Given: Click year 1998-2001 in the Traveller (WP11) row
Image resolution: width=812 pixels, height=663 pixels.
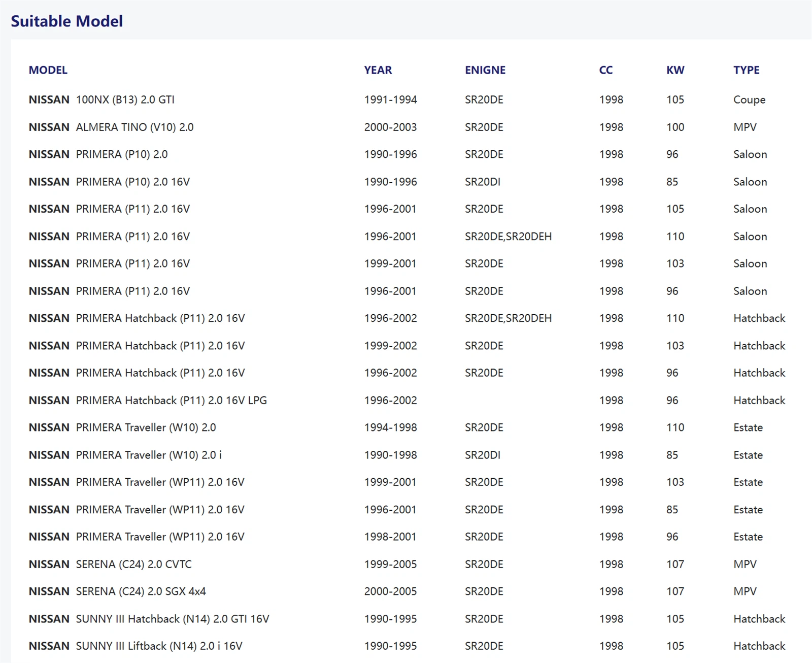Looking at the screenshot, I should 390,537.
